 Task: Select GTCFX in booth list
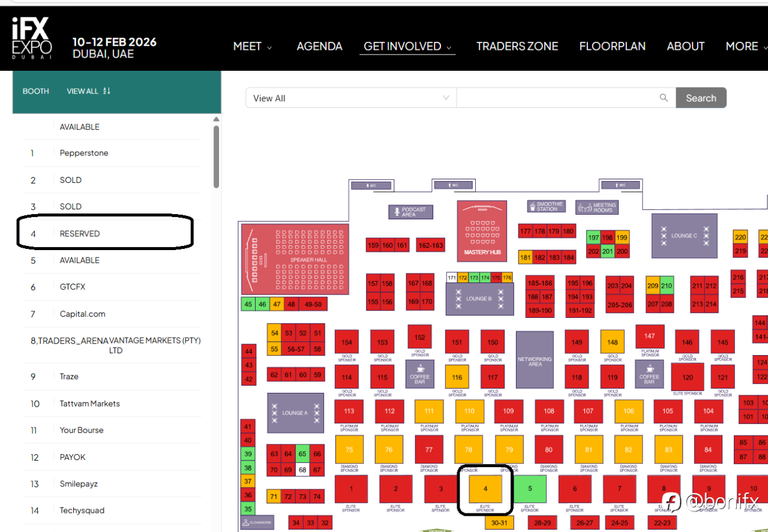point(112,287)
